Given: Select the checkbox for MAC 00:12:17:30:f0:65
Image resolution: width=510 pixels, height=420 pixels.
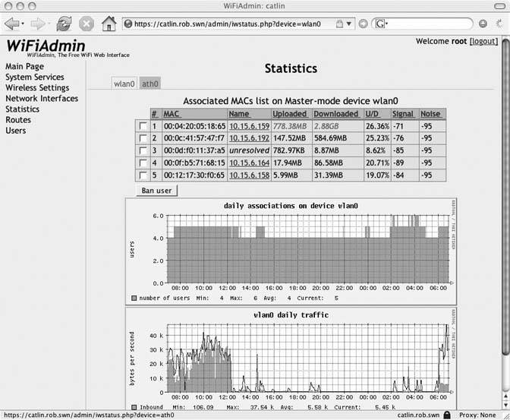Looking at the screenshot, I should click(x=142, y=175).
